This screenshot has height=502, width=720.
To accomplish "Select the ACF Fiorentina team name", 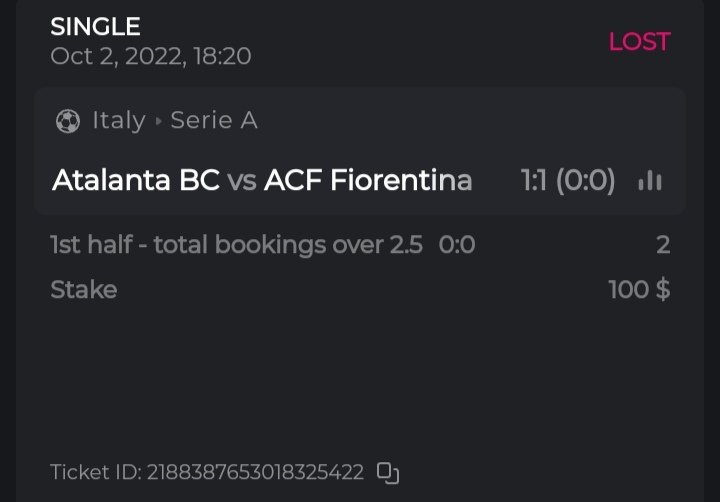I will coord(368,181).
